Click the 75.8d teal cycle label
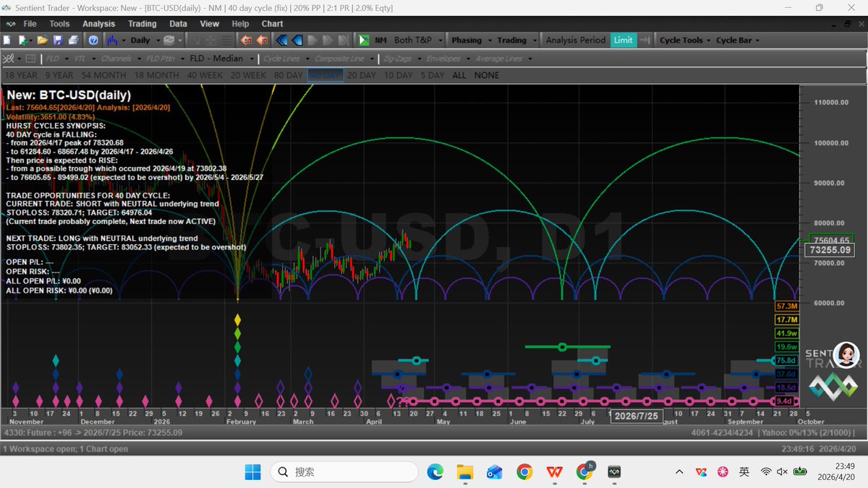868x488 pixels. coord(786,360)
